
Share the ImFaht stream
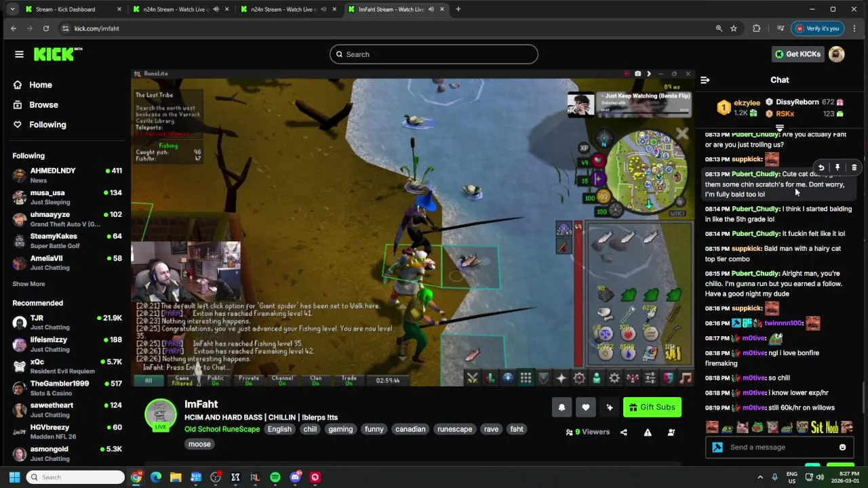tap(624, 432)
